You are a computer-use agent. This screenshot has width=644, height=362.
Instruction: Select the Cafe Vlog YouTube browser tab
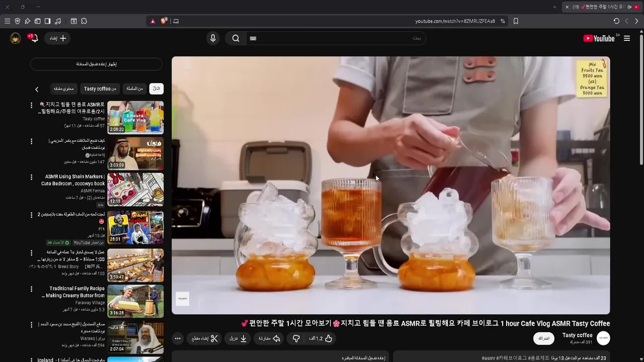click(x=602, y=7)
